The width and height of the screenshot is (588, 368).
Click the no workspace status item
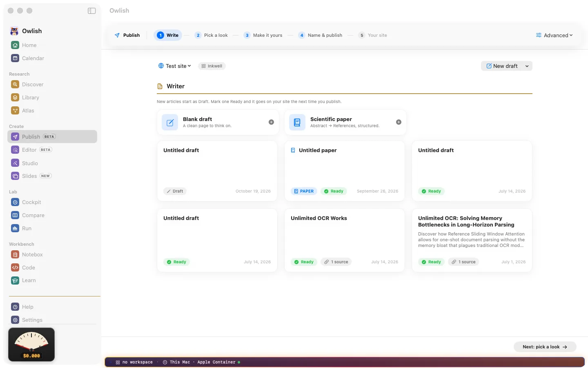point(134,362)
